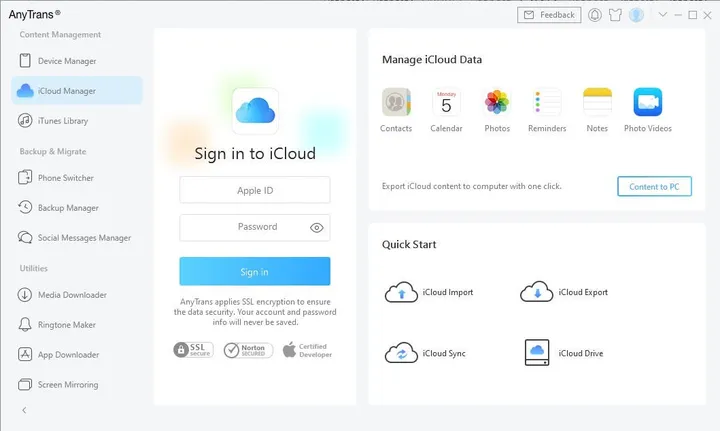Image resolution: width=720 pixels, height=431 pixels.
Task: Click the Feedback button
Action: tap(549, 15)
